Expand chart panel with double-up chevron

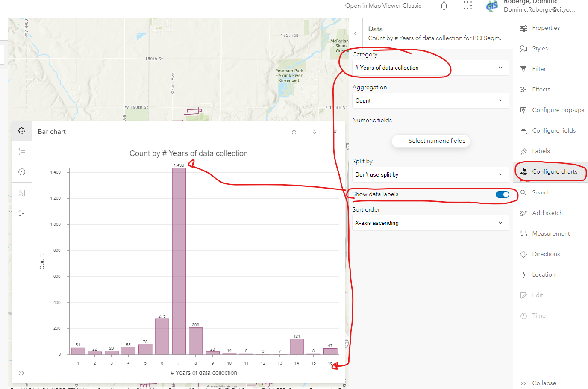(294, 132)
